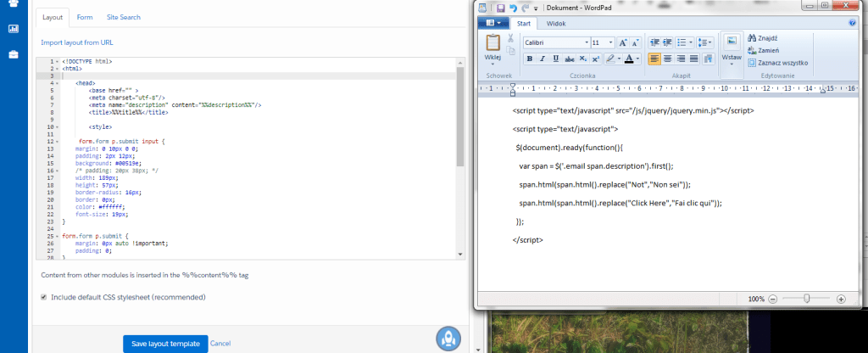This screenshot has height=353, width=868.
Task: Click editor line 3 in code area
Action: pyautogui.click(x=258, y=76)
